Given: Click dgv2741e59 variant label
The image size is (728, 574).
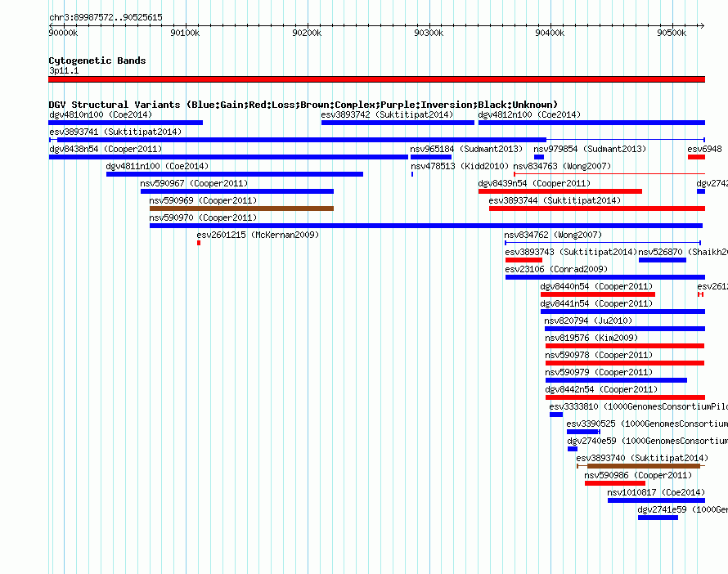Looking at the screenshot, I should click(682, 509).
